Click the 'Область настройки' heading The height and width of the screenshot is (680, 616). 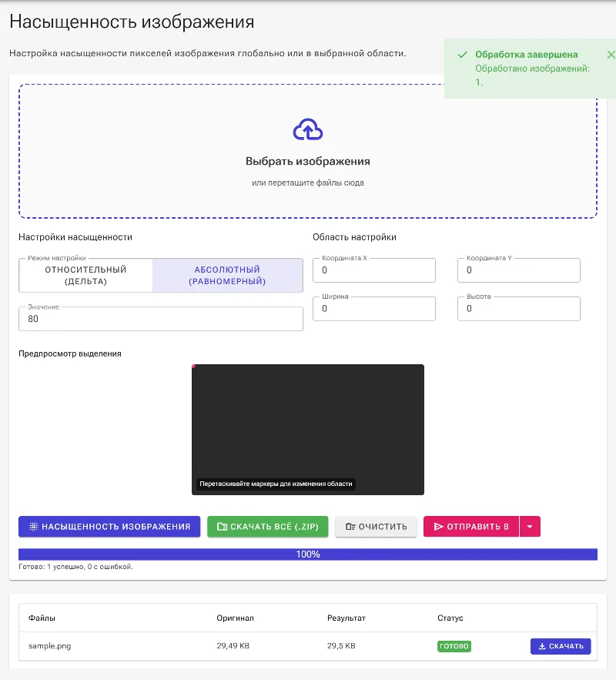(355, 237)
